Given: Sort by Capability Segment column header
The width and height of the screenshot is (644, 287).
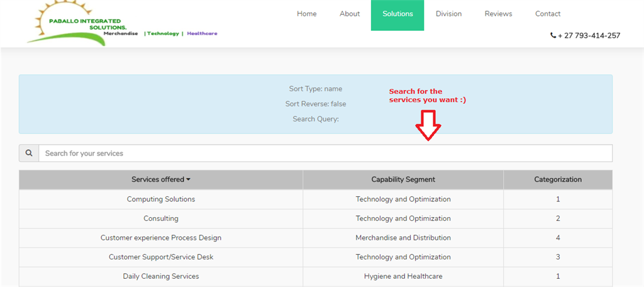Looking at the screenshot, I should pyautogui.click(x=402, y=179).
